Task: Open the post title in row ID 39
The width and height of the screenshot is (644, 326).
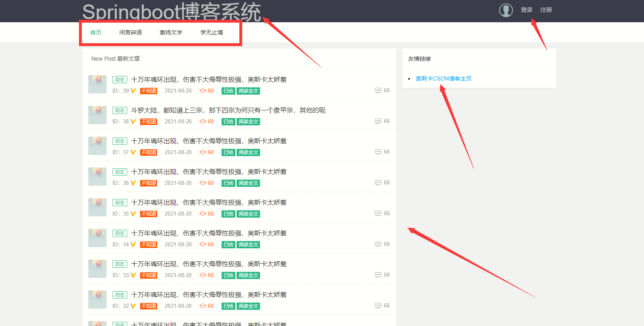Action: [209, 80]
